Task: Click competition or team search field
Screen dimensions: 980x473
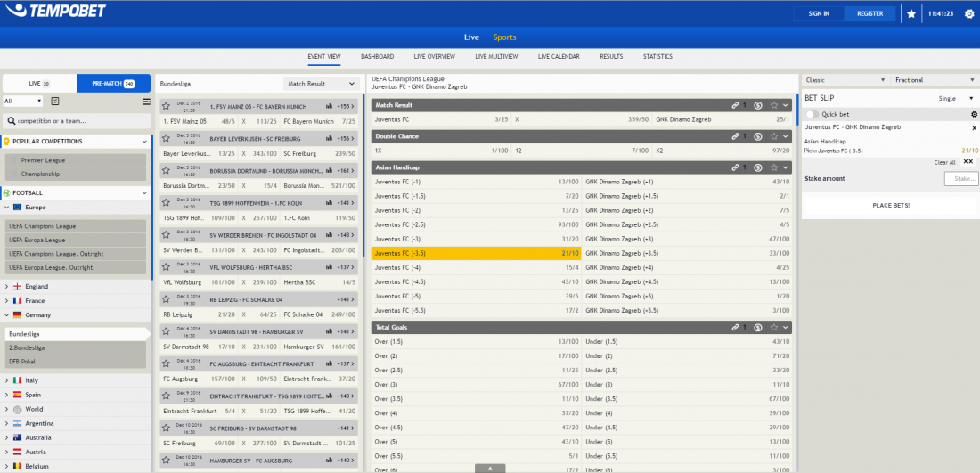Action: (x=77, y=121)
